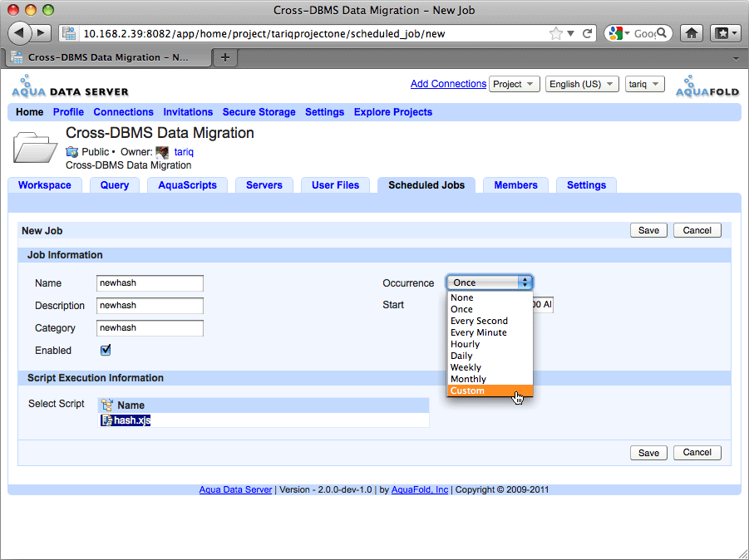Click the Name input field

[x=150, y=283]
